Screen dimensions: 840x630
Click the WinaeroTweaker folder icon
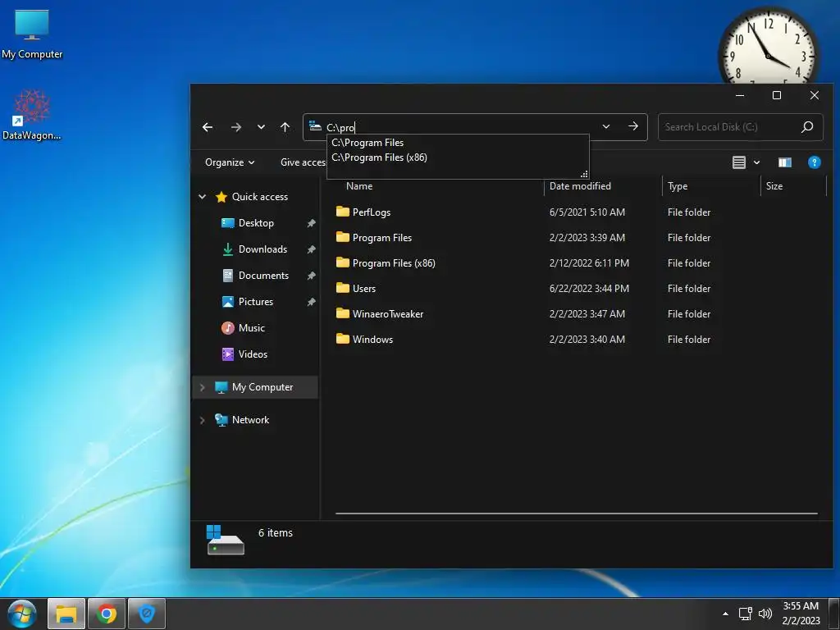point(342,313)
